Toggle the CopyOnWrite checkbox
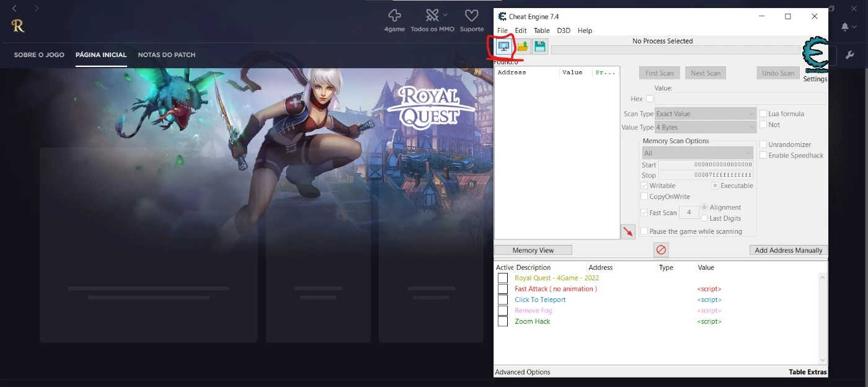The width and height of the screenshot is (868, 387). click(x=644, y=197)
